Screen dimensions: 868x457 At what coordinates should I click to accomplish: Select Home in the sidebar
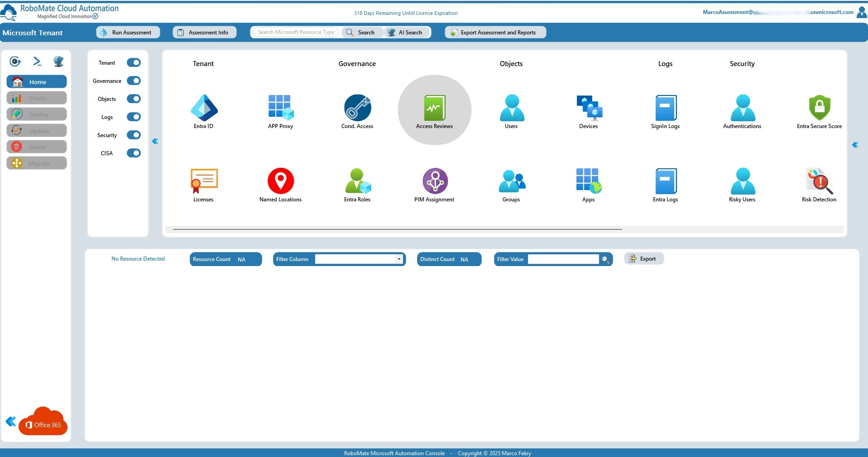pyautogui.click(x=37, y=82)
